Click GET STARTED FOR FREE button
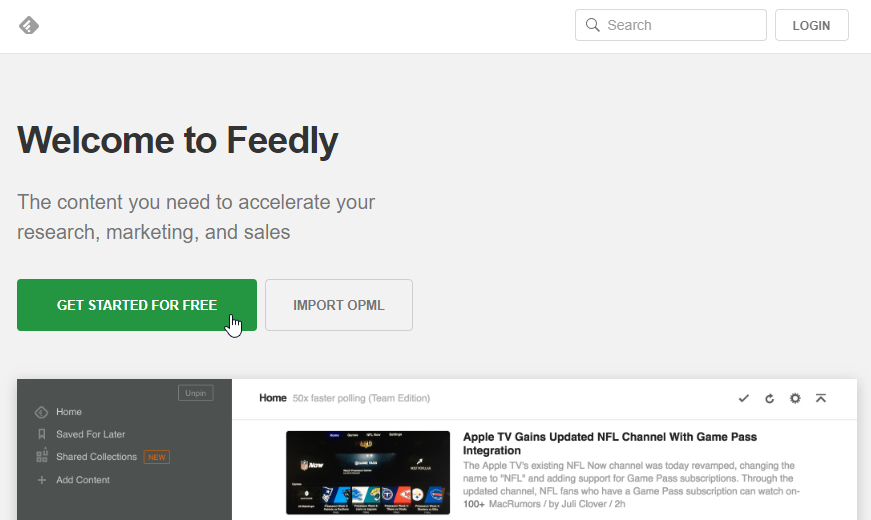Screen dimensions: 871x520 pyautogui.click(x=137, y=305)
